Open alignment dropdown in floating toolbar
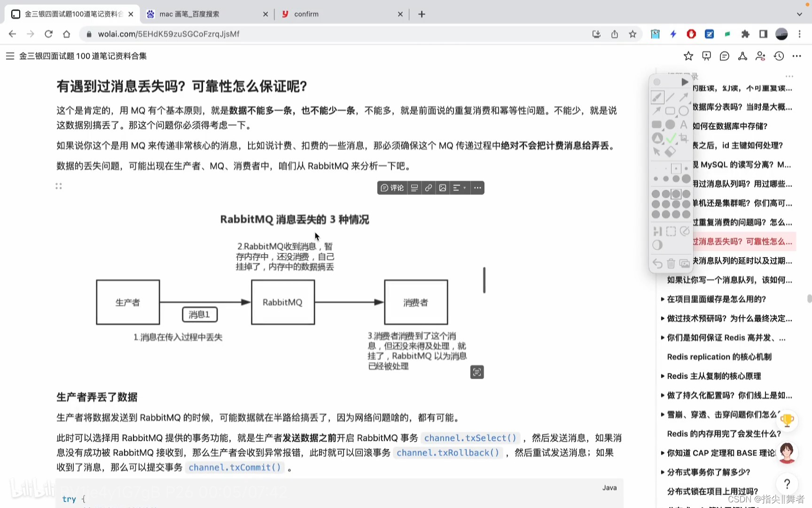 (x=460, y=188)
